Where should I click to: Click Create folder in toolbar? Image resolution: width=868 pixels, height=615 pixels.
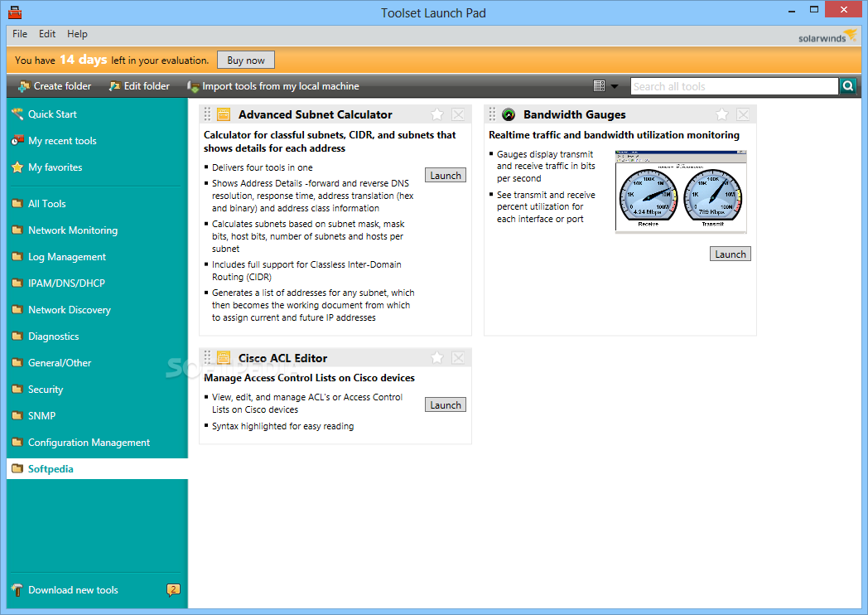(x=55, y=86)
